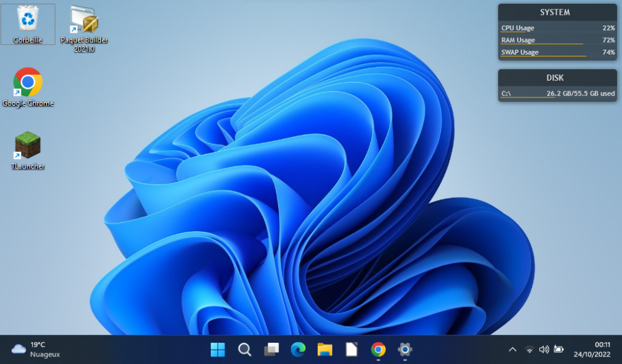Open the Settings gear on the taskbar

click(x=404, y=350)
